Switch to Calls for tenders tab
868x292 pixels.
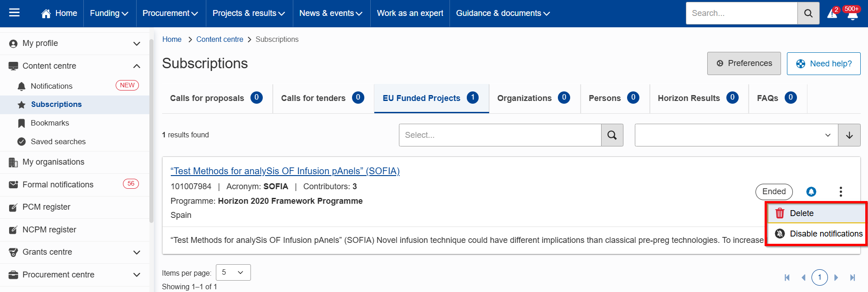pos(323,98)
